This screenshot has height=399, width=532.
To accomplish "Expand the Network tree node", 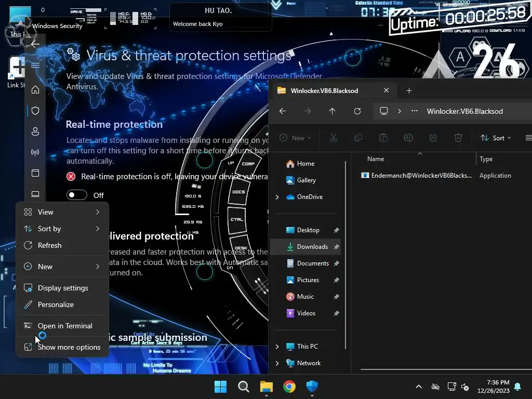I will click(x=277, y=363).
